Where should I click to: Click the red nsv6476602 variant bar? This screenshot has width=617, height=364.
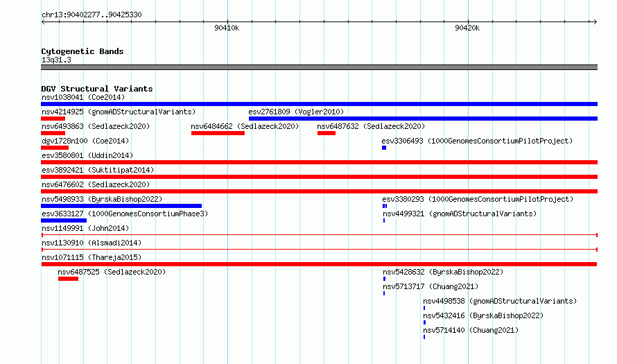319,191
